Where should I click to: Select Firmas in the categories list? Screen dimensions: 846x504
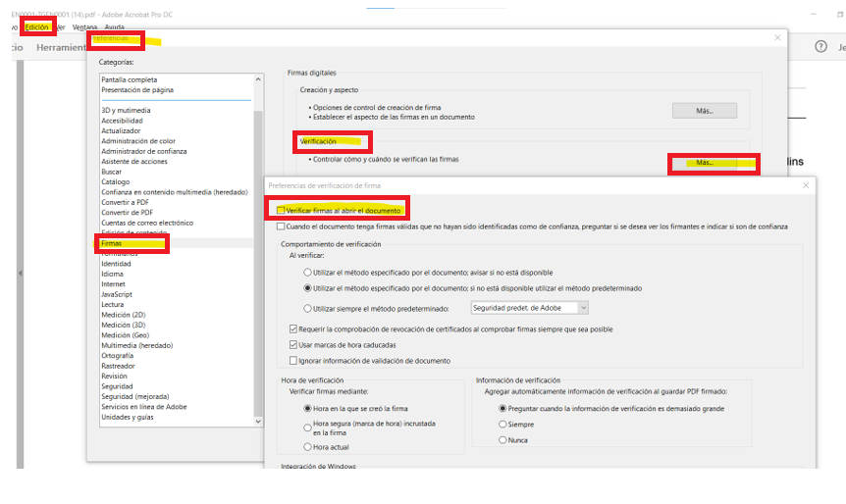(x=111, y=242)
